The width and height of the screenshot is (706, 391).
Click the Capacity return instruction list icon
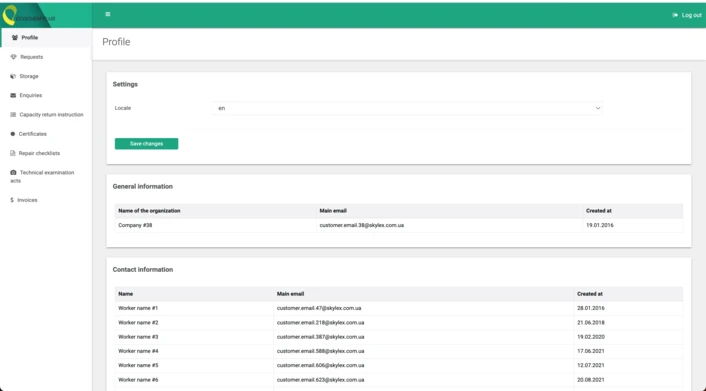pyautogui.click(x=13, y=115)
